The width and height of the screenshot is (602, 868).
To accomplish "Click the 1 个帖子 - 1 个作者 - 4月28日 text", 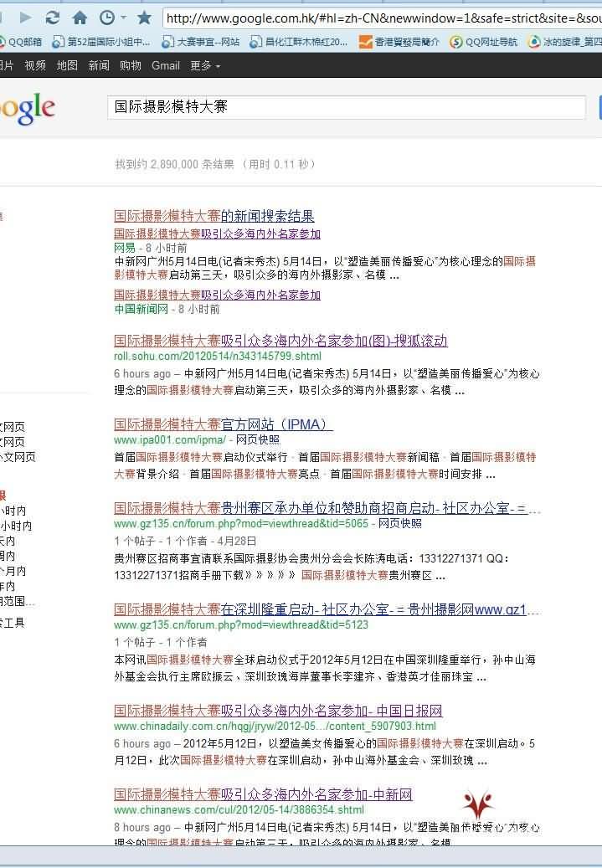I will tap(186, 541).
